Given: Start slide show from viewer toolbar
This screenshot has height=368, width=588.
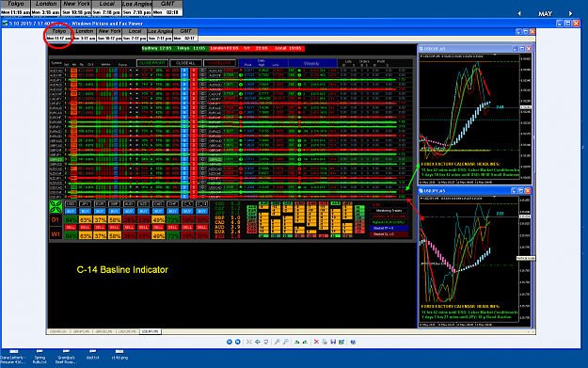Looking at the screenshot, I should pyautogui.click(x=266, y=342).
